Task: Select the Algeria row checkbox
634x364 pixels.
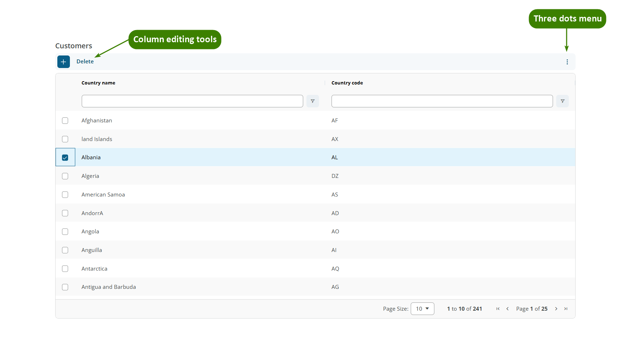Action: [x=65, y=176]
